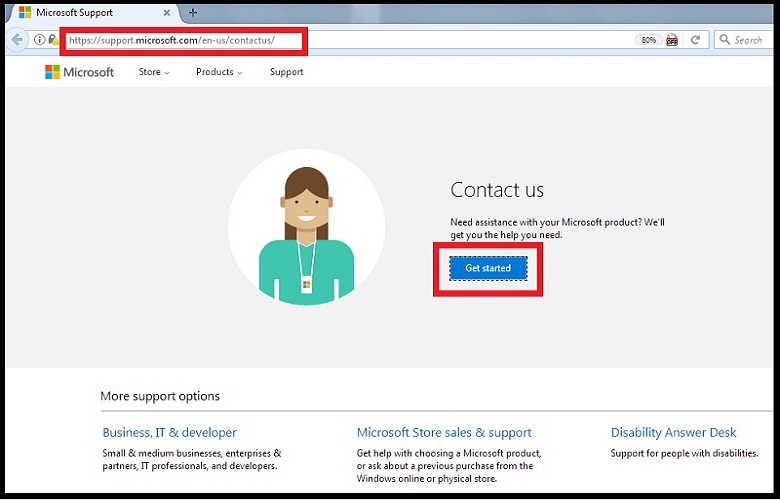Click the browser back arrow button
Image resolution: width=780 pixels, height=500 pixels.
[x=17, y=40]
